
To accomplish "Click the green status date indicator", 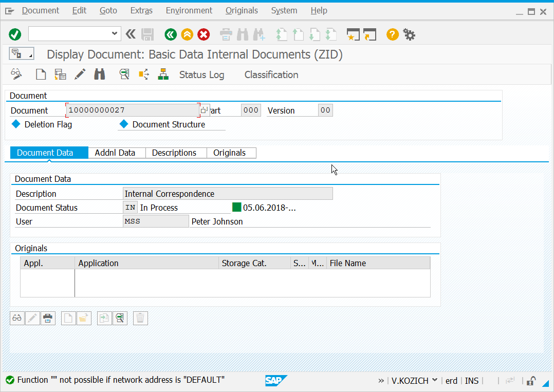I will click(x=237, y=207).
